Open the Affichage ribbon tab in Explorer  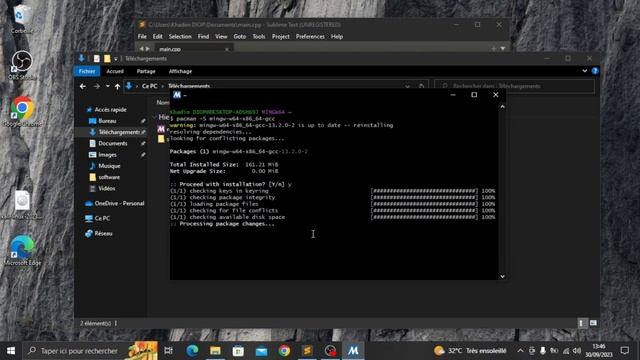point(180,71)
